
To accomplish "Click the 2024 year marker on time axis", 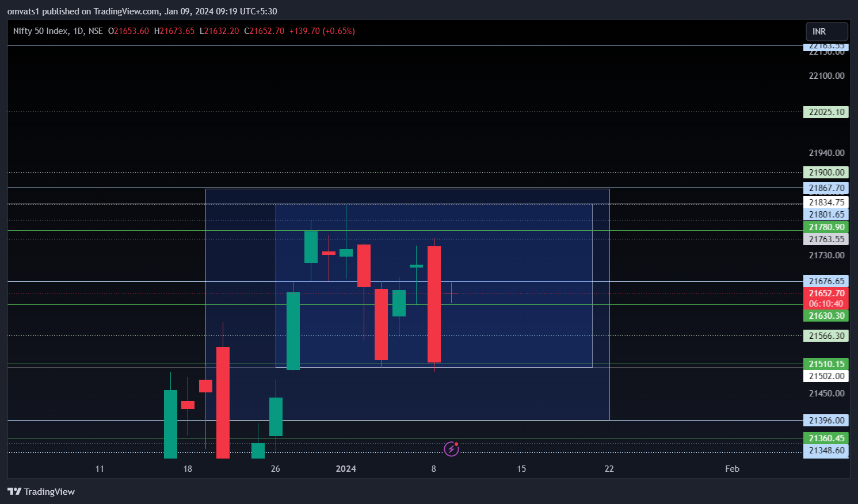I will [346, 469].
